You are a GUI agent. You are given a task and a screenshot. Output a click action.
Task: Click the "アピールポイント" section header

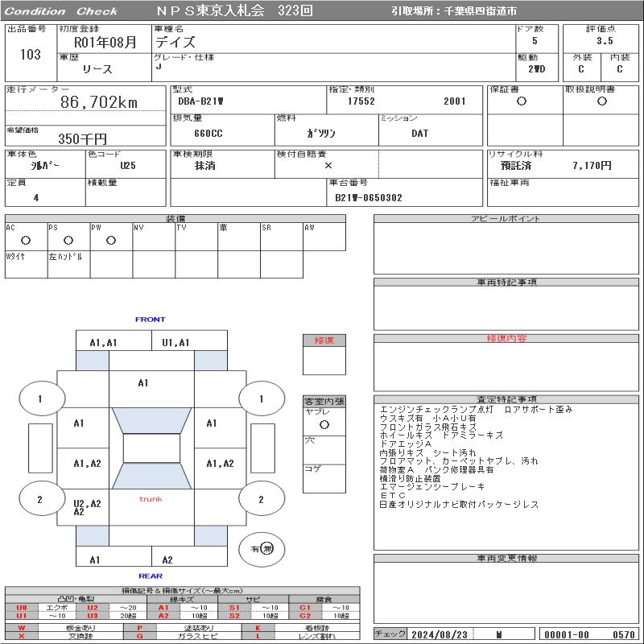(506, 218)
